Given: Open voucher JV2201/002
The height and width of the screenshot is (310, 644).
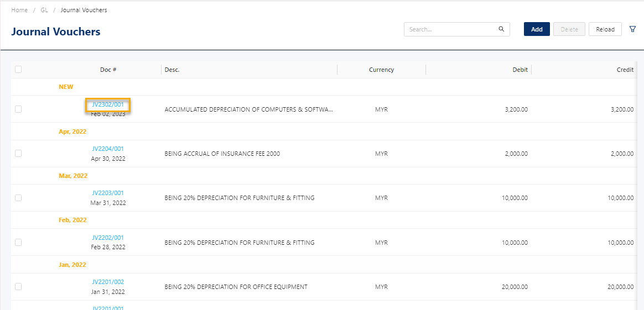Looking at the screenshot, I should tap(108, 282).
